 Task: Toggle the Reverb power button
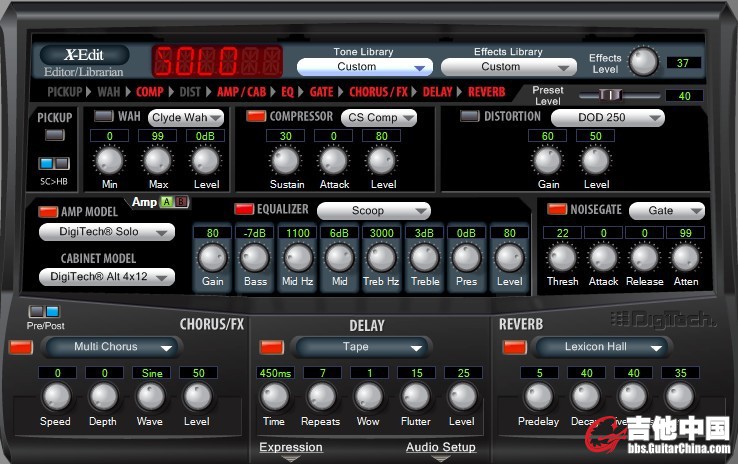[x=514, y=348]
